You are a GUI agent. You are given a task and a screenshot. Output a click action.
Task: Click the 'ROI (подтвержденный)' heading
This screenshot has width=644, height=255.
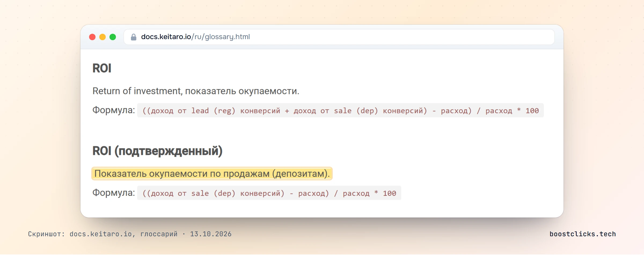coord(158,151)
